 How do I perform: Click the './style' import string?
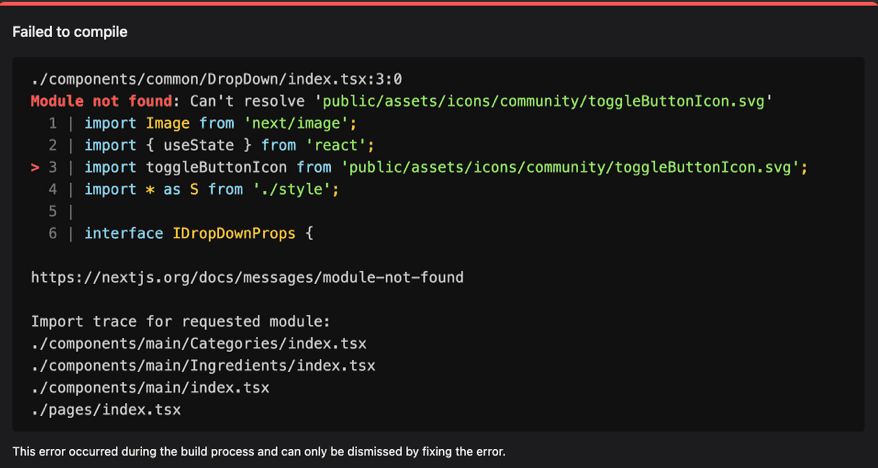[x=295, y=189]
